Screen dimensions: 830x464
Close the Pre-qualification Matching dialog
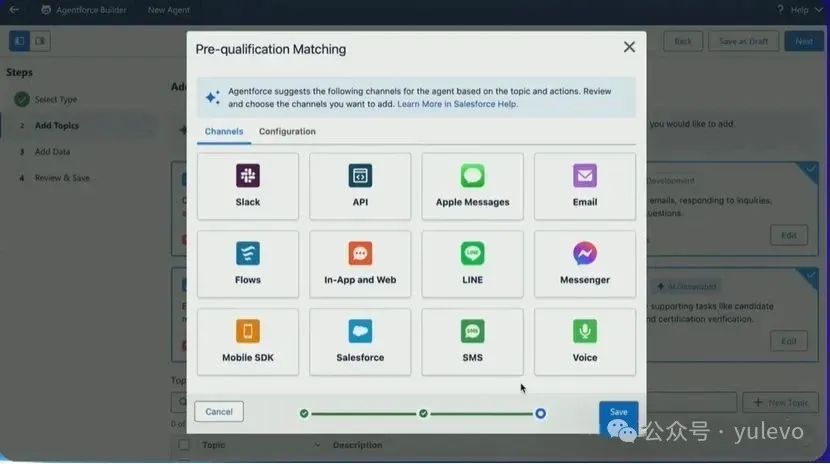pos(629,47)
